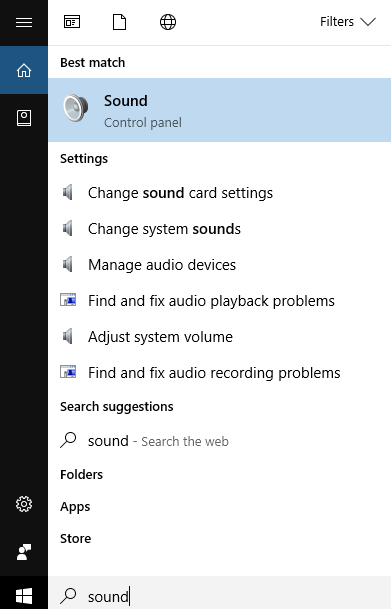
Task: Open Find and fix audio recording problems
Action: pos(219,372)
